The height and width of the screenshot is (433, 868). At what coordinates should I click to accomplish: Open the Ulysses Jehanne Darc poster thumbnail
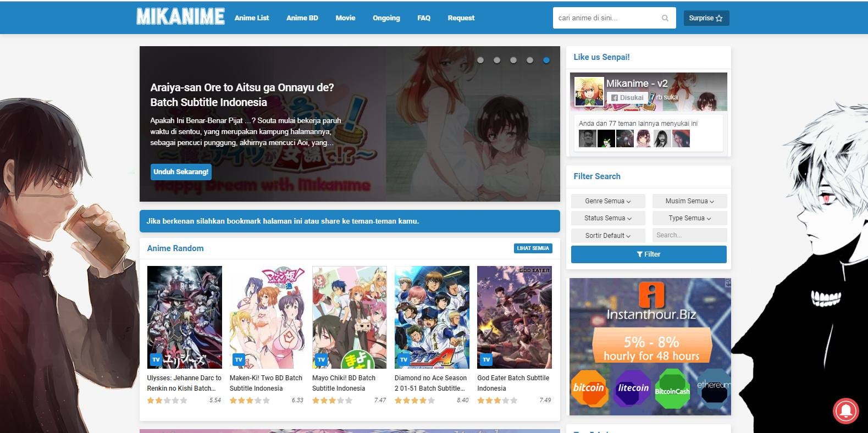pos(185,317)
